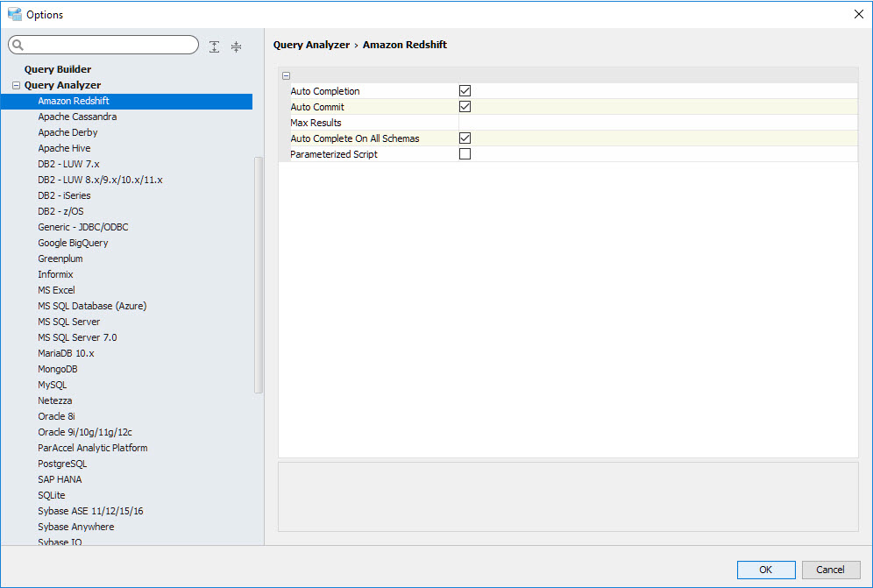Uncheck Auto Complete On All Schemas
This screenshot has width=873, height=588.
tap(465, 138)
